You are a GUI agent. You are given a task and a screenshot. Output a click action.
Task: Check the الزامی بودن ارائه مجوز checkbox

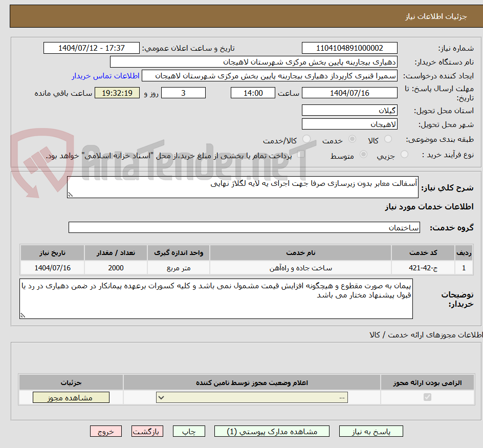click(x=427, y=397)
